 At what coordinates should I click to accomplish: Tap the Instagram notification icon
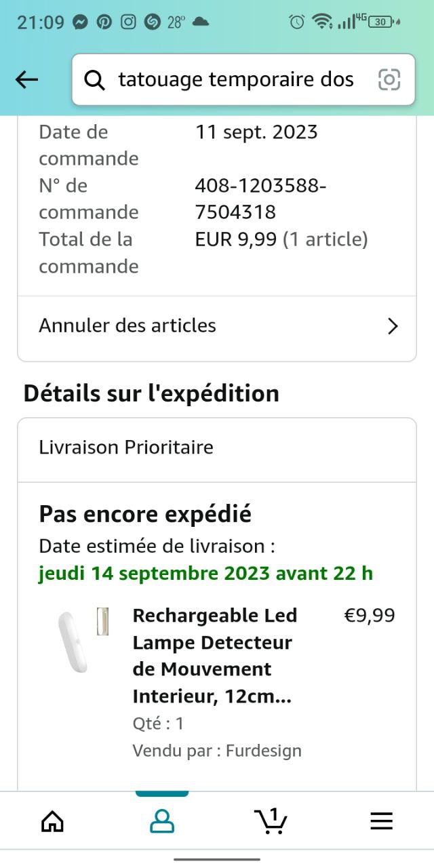128,22
